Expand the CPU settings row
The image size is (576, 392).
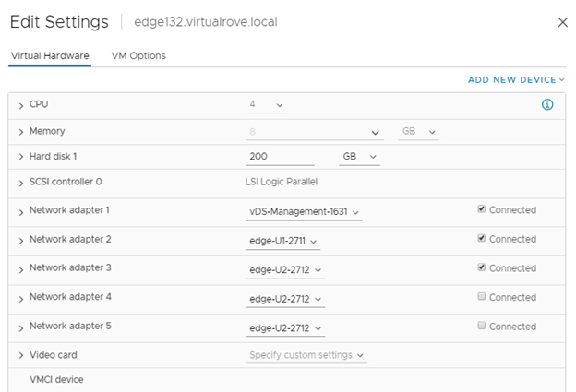[20, 105]
